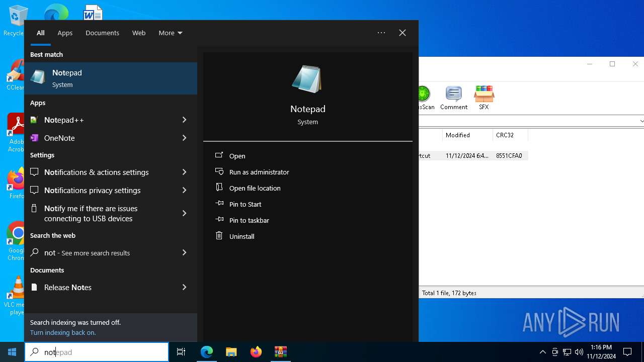Open the clock and date

pos(601,352)
